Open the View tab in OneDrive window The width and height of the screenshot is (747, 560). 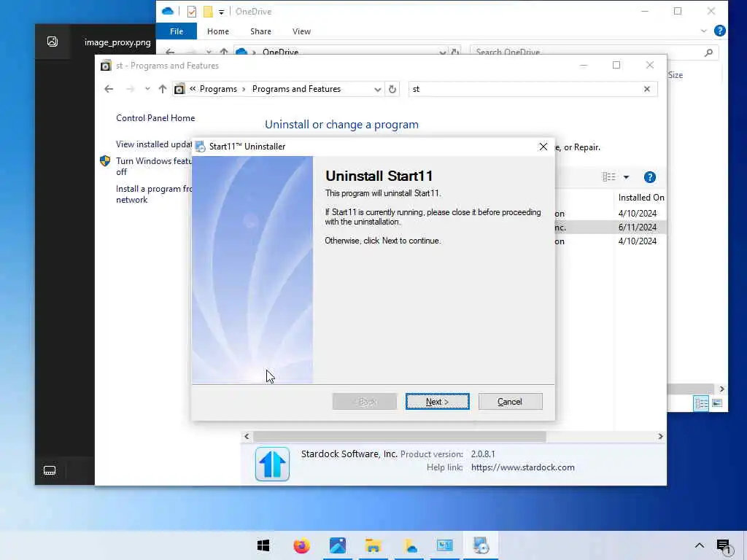tap(301, 31)
